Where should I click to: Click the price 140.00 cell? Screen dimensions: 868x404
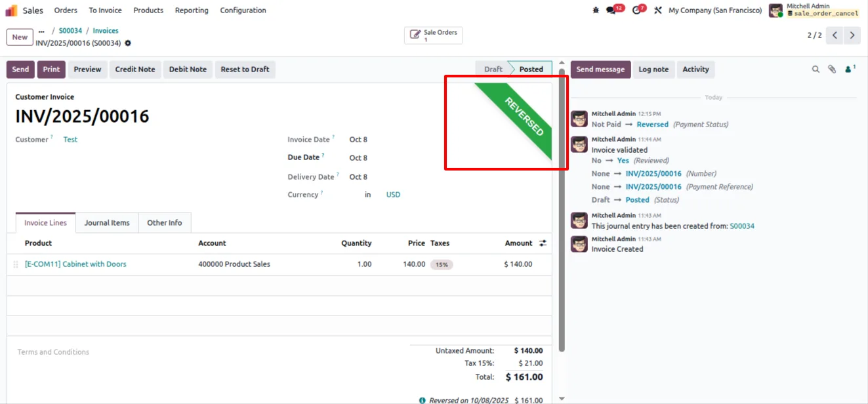pos(414,264)
